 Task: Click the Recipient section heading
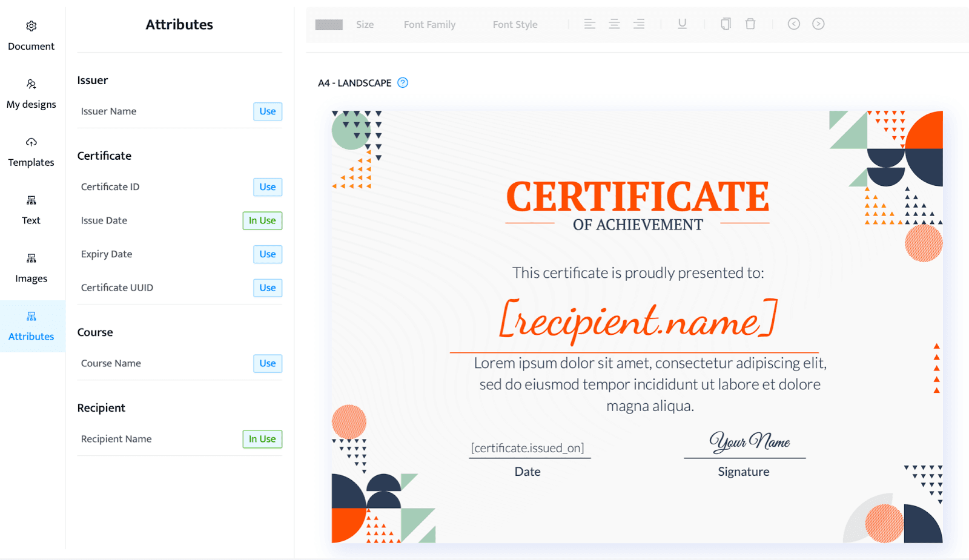point(101,408)
